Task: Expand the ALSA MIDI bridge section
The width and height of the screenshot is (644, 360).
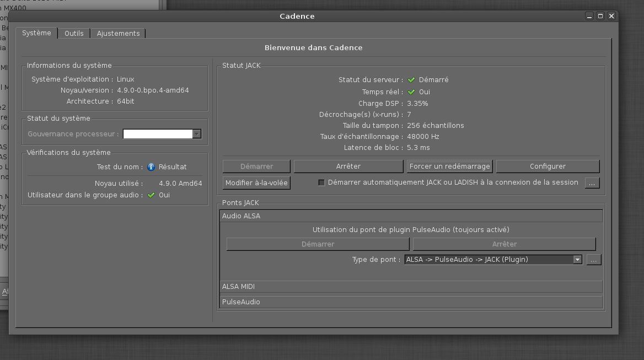Action: 411,287
